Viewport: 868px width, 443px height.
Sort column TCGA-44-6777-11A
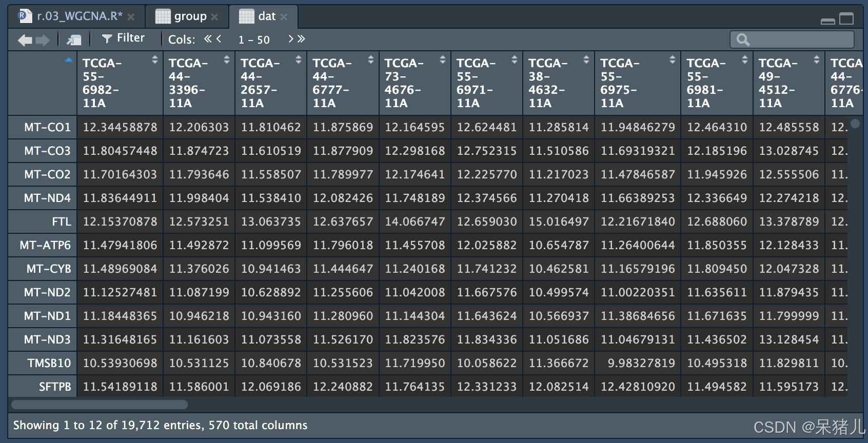(370, 59)
